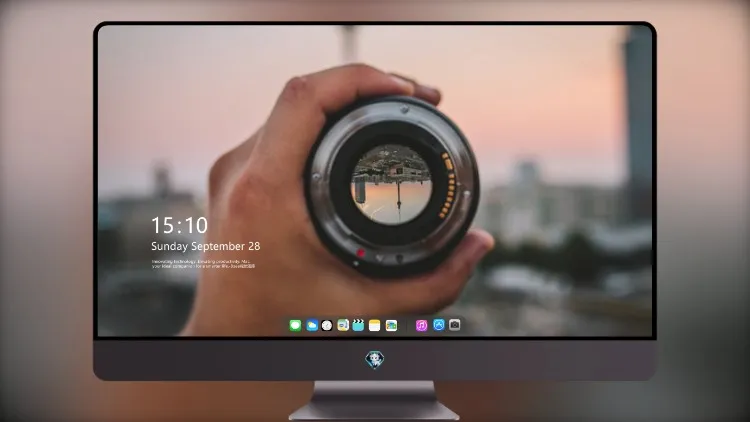Open the Camera app in dock
The height and width of the screenshot is (422, 750).
455,325
